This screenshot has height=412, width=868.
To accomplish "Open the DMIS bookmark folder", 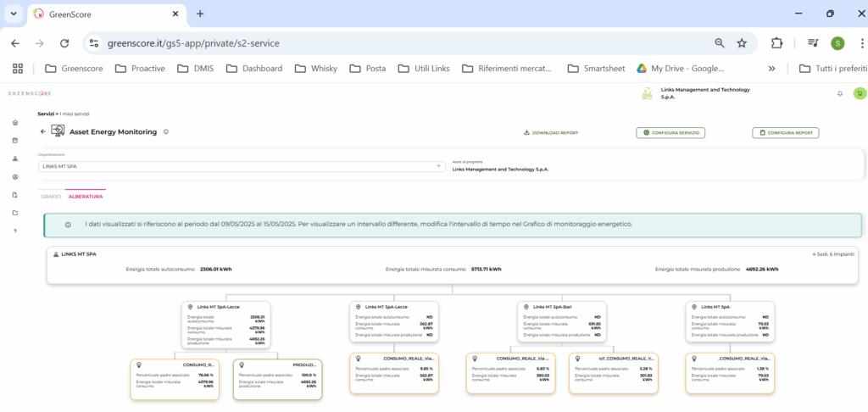I will coord(196,69).
